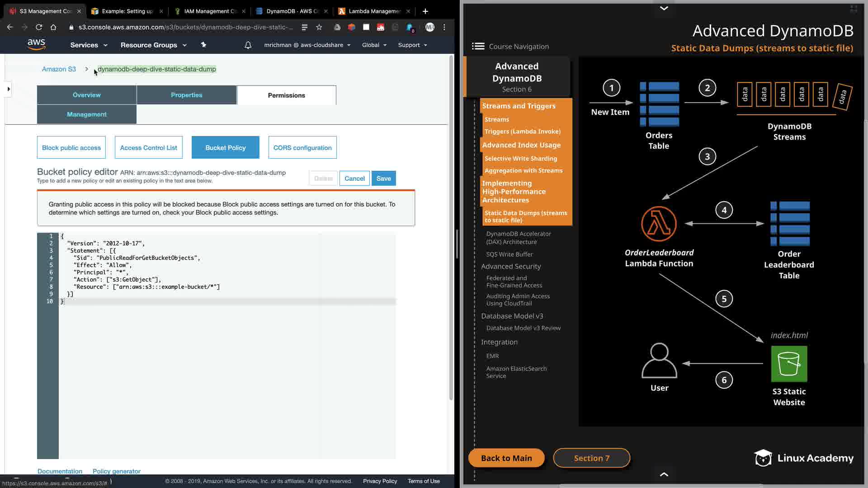868x488 pixels.
Task: Open Course Navigation hamburger icon
Action: tap(478, 46)
